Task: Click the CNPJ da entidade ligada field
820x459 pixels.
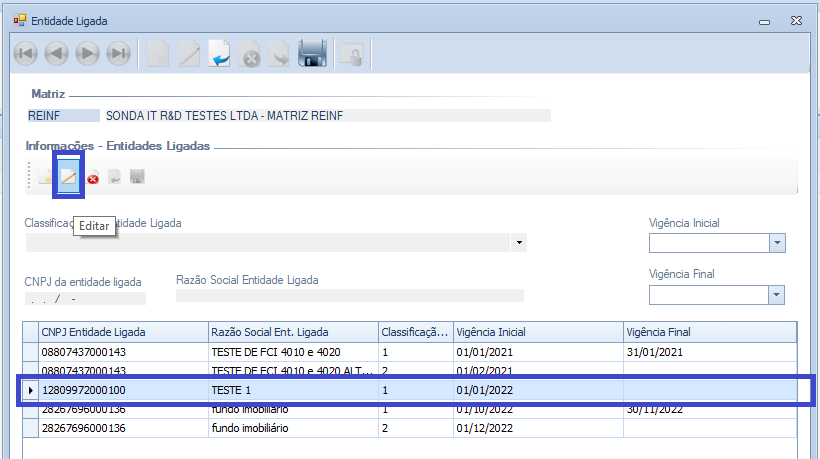Action: click(85, 297)
